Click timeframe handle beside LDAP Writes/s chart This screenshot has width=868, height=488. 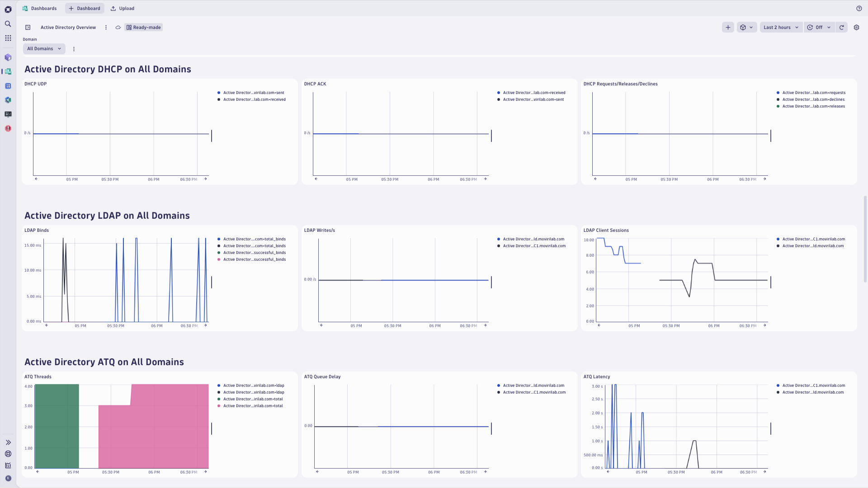click(491, 282)
